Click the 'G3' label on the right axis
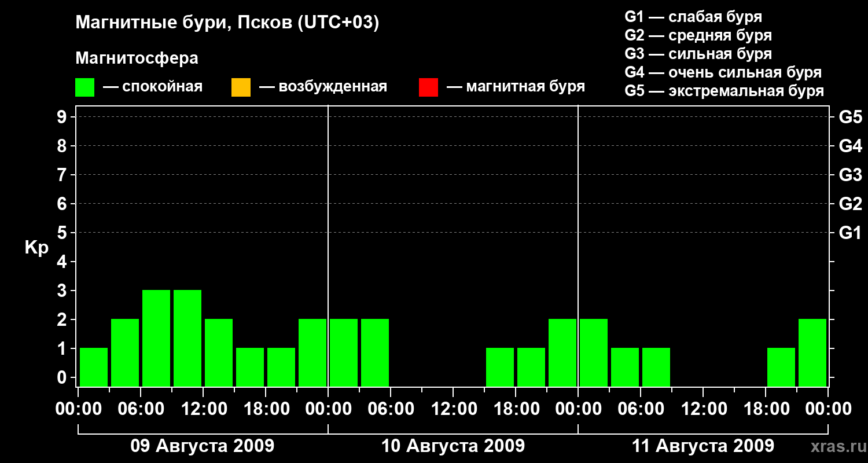The height and width of the screenshot is (463, 868). (x=851, y=175)
